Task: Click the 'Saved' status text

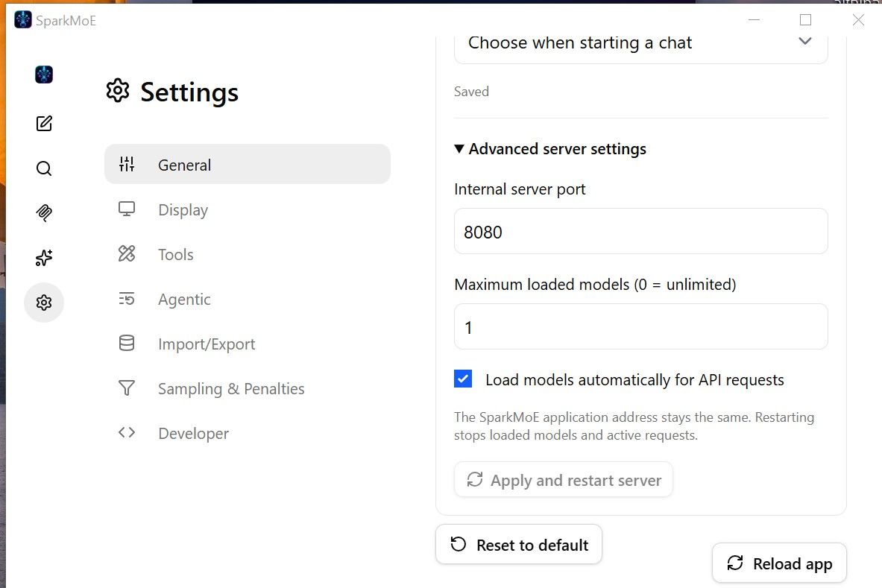Action: pos(471,91)
